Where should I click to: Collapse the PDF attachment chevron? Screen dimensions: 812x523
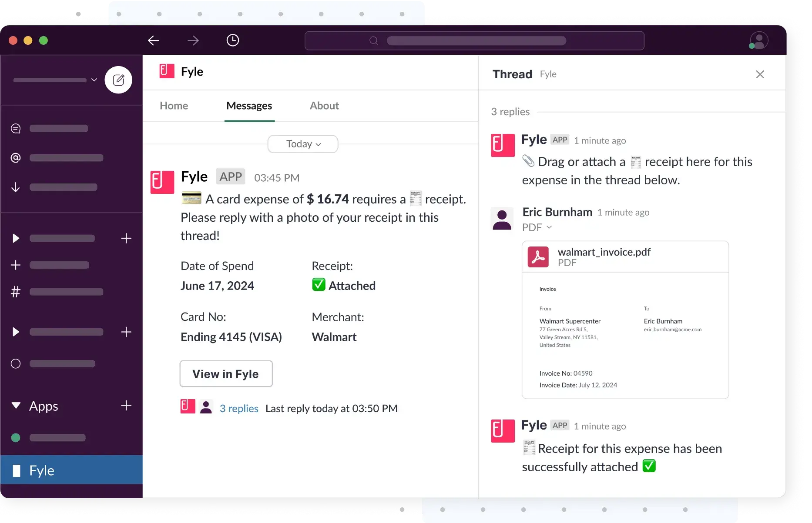click(549, 227)
